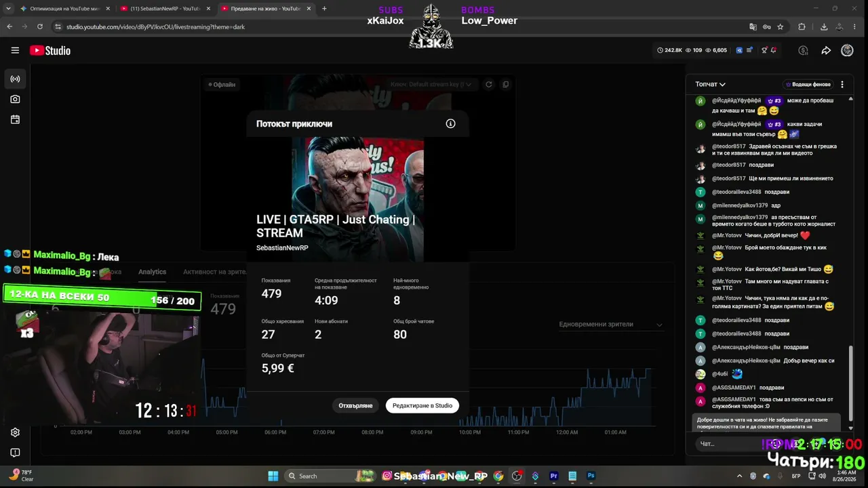Viewport: 868px width, 488px height.
Task: Close the Оптимизация на YouTube tab
Action: (107, 9)
